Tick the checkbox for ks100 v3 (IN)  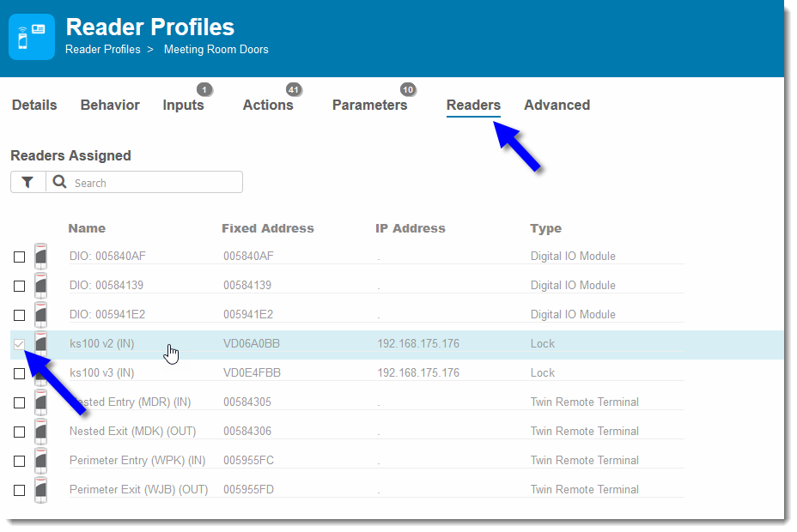point(19,373)
